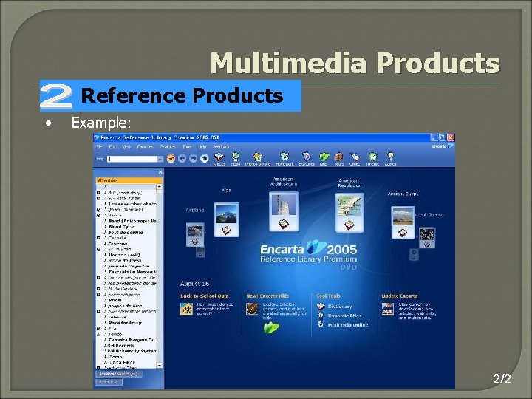
Task: Open the New! Encarta Kids heading
Action: [267, 296]
